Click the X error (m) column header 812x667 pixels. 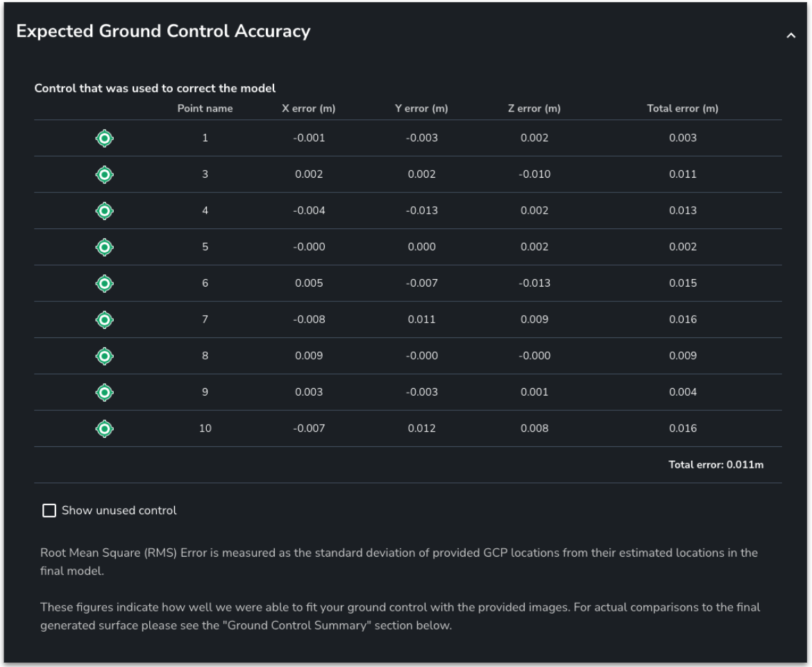coord(309,108)
